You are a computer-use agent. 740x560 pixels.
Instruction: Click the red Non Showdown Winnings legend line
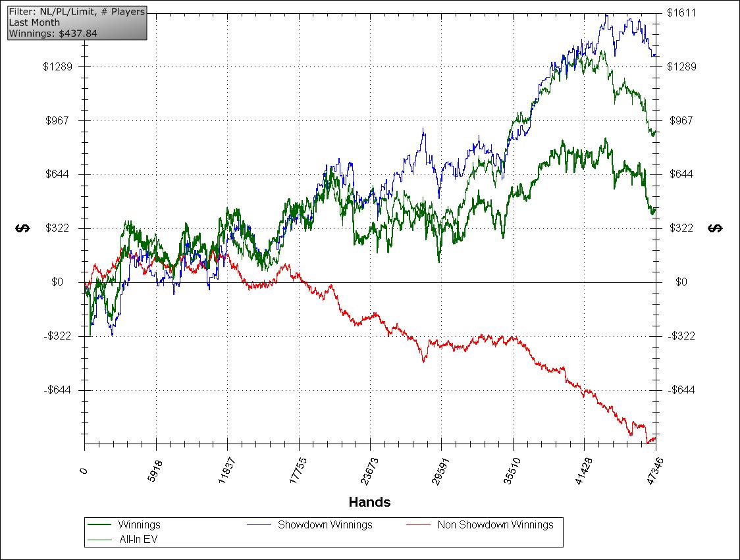[419, 525]
